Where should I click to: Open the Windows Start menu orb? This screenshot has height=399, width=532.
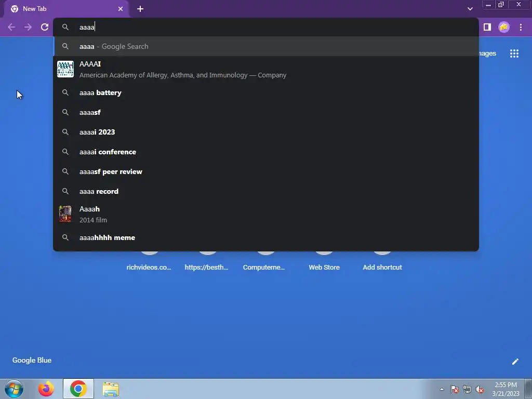(14, 389)
